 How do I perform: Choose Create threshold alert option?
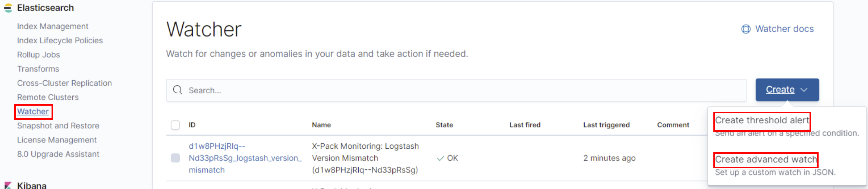[x=762, y=120]
